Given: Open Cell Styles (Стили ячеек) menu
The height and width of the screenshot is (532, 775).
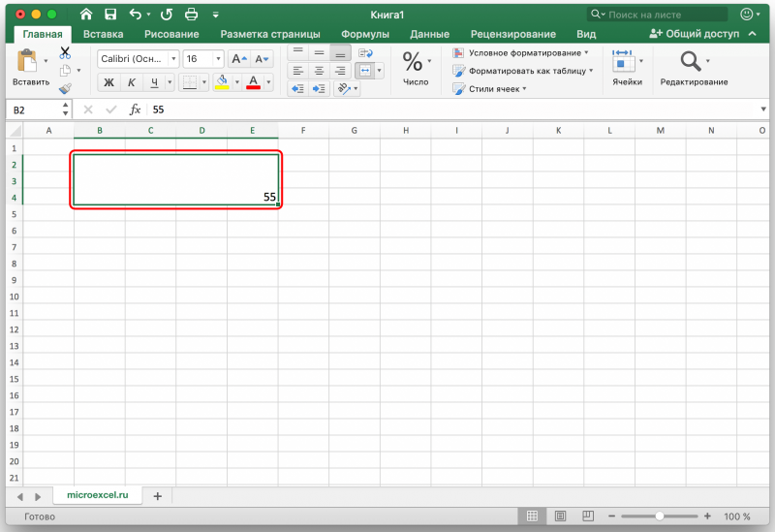Looking at the screenshot, I should click(489, 89).
